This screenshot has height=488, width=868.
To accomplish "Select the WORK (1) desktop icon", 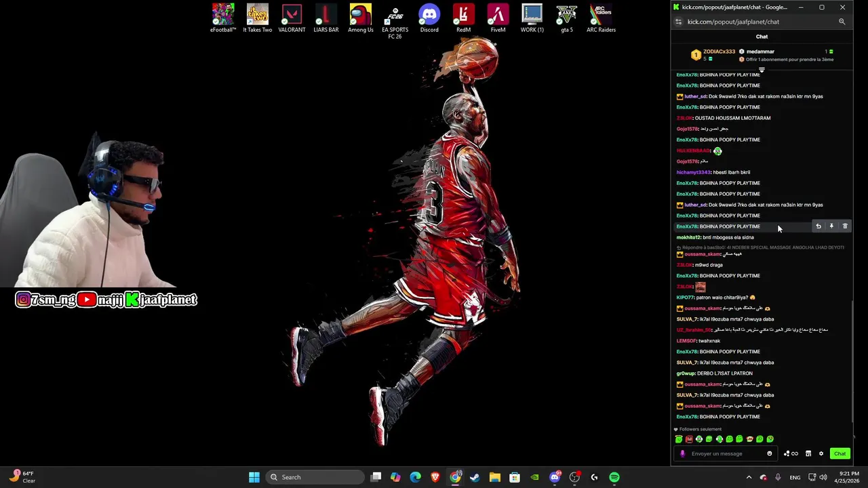I will [532, 18].
